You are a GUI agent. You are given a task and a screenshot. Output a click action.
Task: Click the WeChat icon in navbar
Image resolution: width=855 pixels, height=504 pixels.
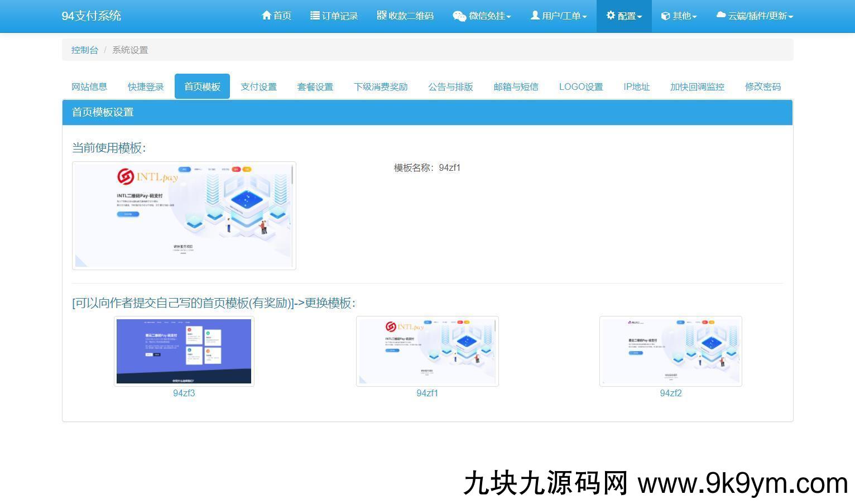coord(459,16)
